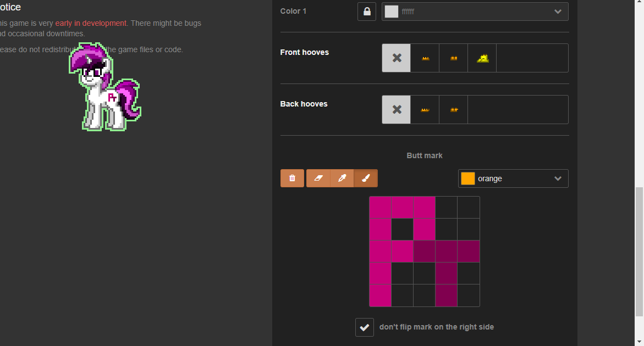Select no front hooves (X option)
The image size is (644, 346).
[x=397, y=58]
